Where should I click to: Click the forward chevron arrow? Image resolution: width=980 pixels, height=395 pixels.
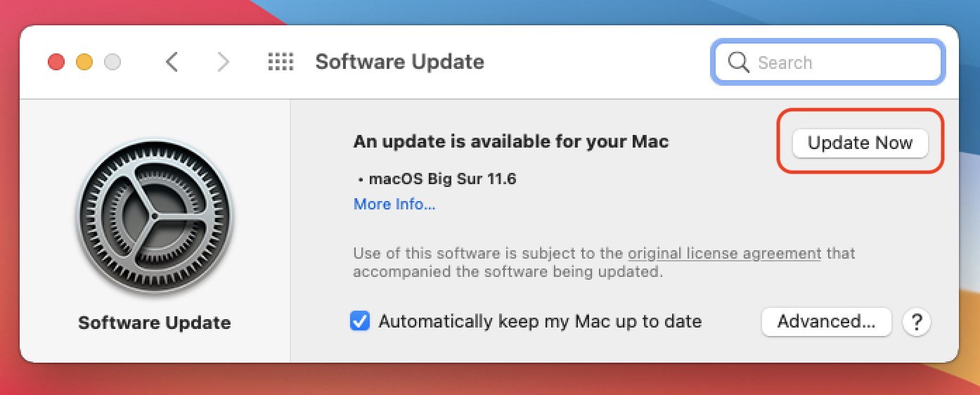pyautogui.click(x=224, y=63)
